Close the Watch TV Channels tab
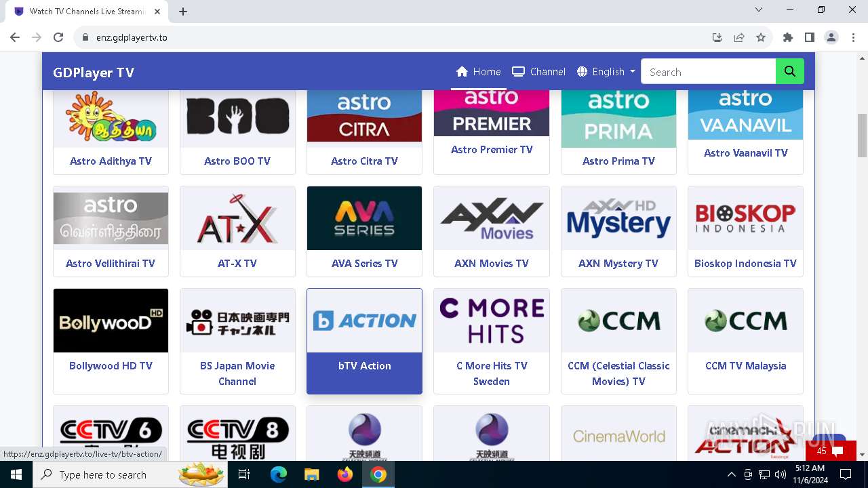Screen dimensions: 868x488 [x=157, y=12]
